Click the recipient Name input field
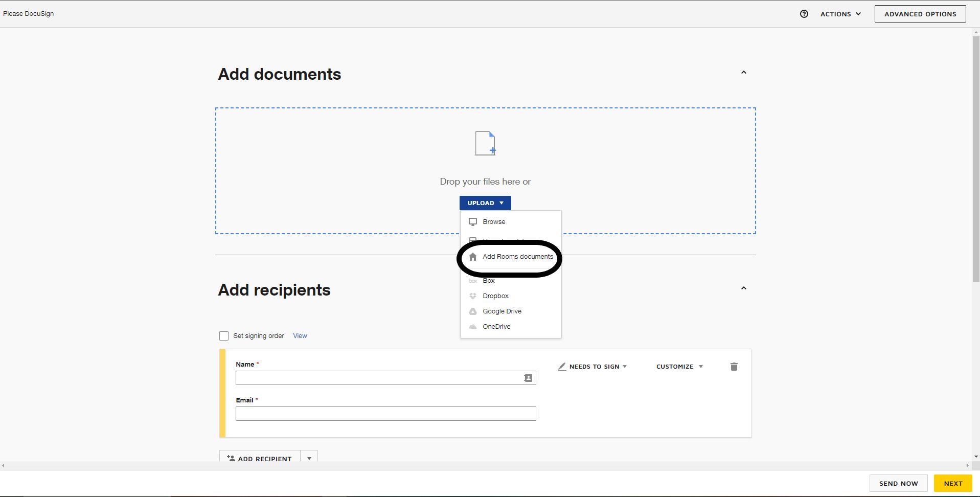Viewport: 980px width, 497px height. pos(385,378)
